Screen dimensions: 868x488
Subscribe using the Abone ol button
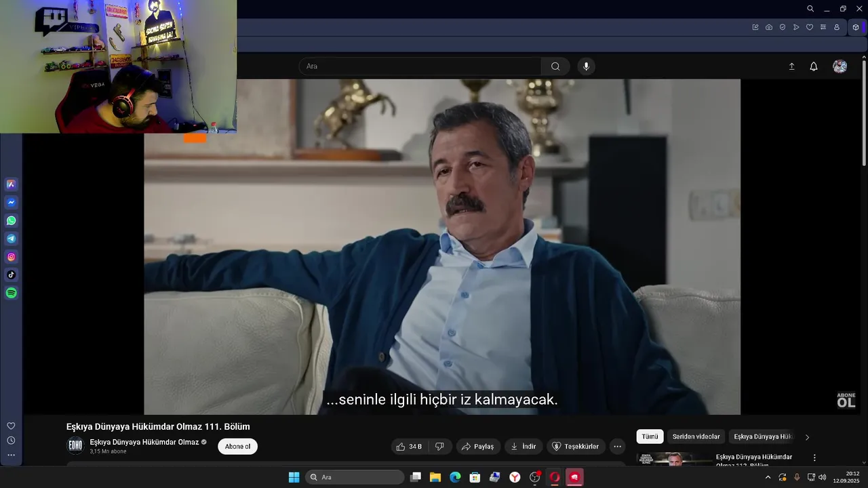[x=237, y=447]
